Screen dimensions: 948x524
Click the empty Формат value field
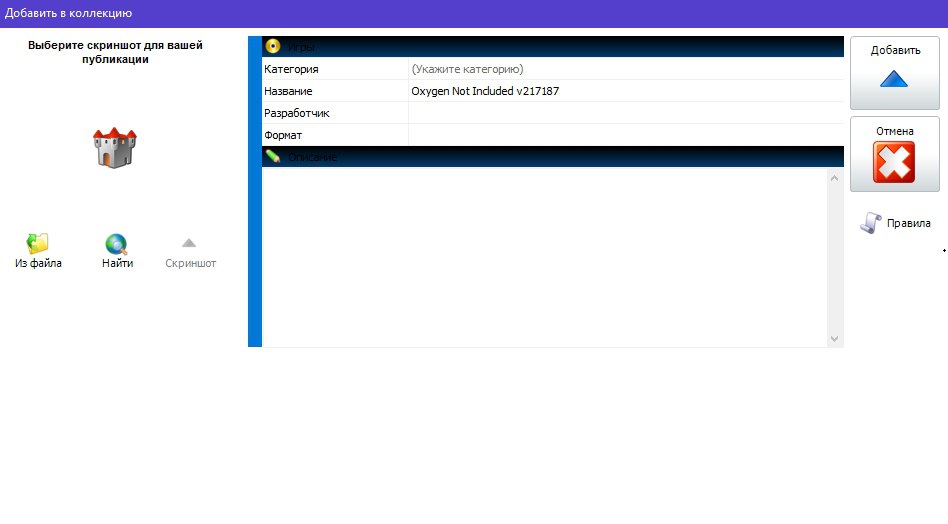point(626,135)
